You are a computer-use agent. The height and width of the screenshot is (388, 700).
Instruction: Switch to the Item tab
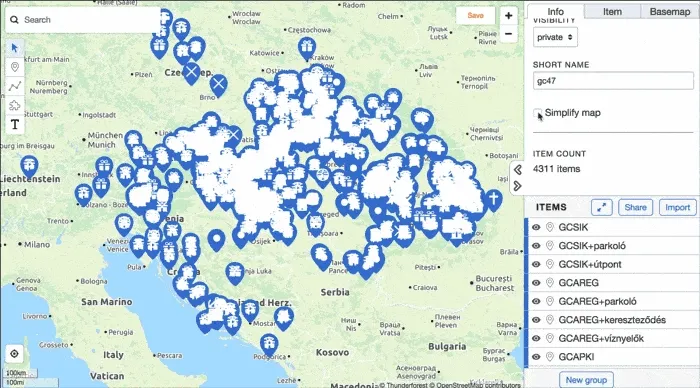click(x=612, y=12)
